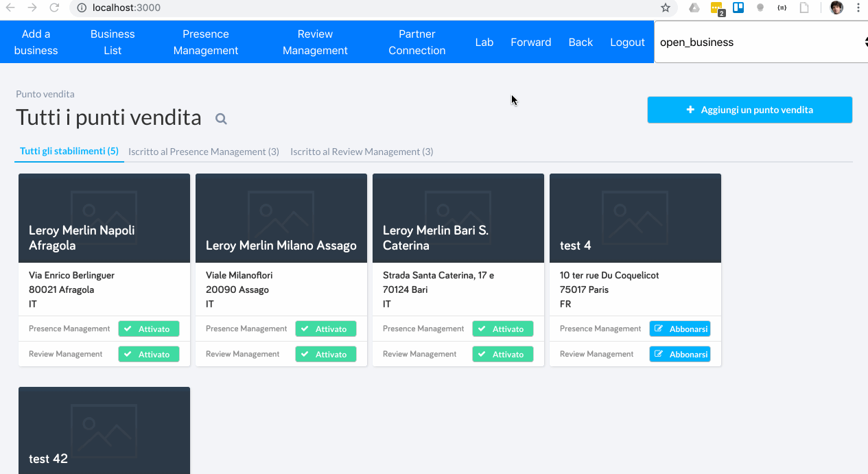Click Presence Management Abbonarsi for test 4
The height and width of the screenshot is (474, 868).
point(680,329)
